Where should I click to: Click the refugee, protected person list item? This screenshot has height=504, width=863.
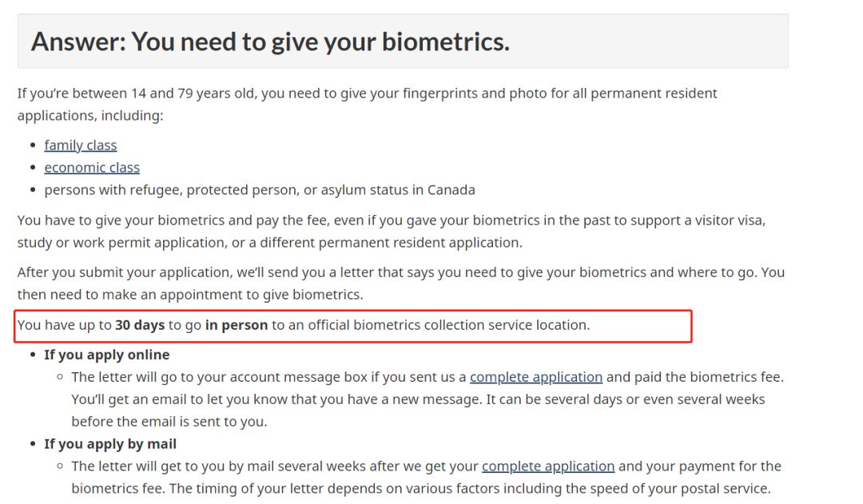(260, 190)
